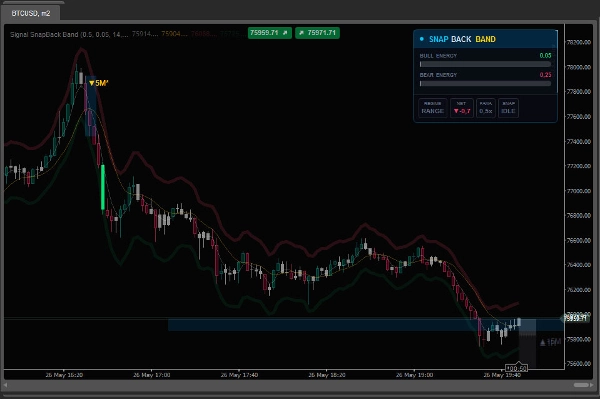Click the SNAP BACK BAND panel title
Screen dimensions: 600x399
462,39
